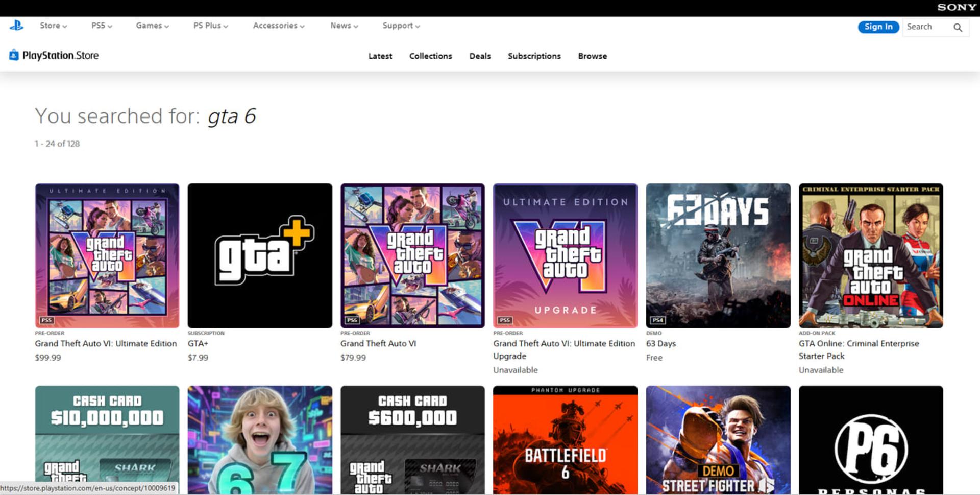Click the Ultimate Edition Upgrade title text
Screen dimensions: 980x495
(564, 350)
